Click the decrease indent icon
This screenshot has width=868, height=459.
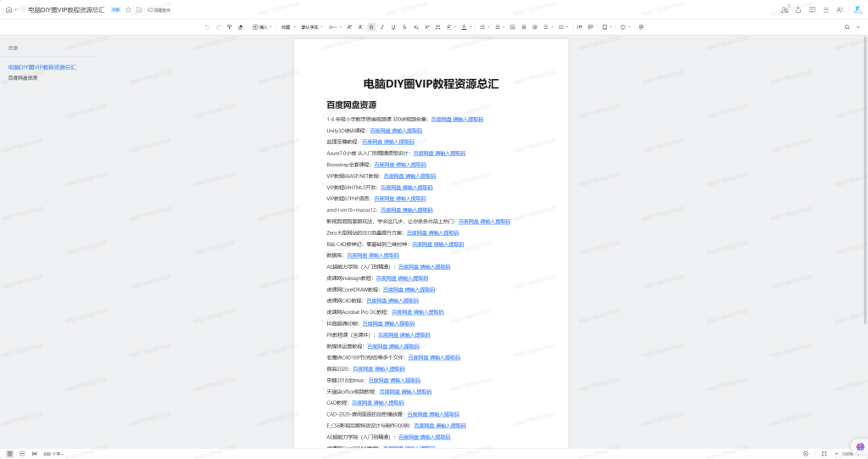coord(524,26)
